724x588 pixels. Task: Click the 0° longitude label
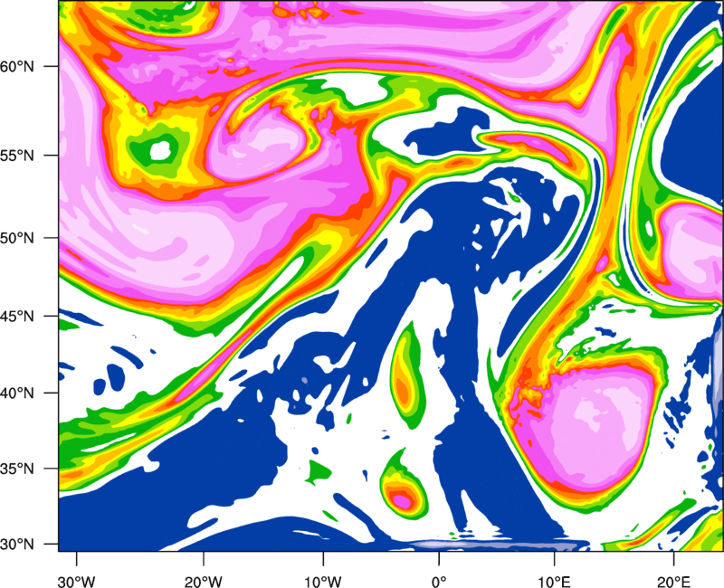(439, 582)
